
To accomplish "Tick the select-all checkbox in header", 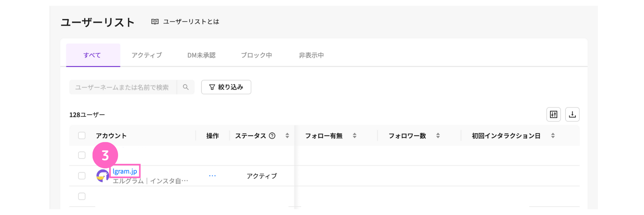I will pyautogui.click(x=82, y=136).
